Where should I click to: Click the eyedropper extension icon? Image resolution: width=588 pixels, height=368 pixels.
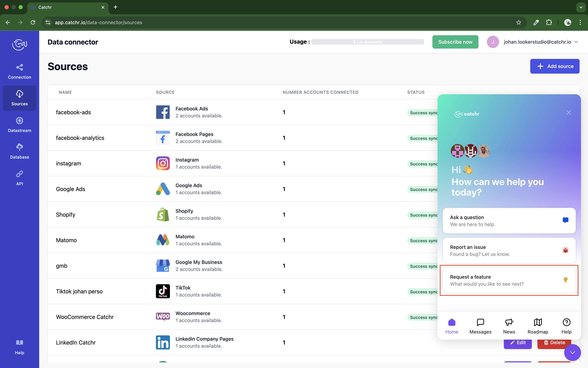[536, 22]
